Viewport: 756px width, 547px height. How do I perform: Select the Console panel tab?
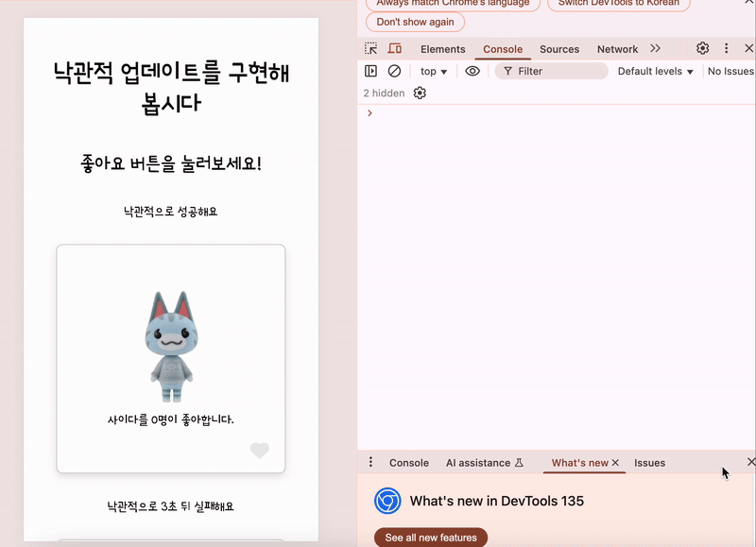[x=503, y=49]
